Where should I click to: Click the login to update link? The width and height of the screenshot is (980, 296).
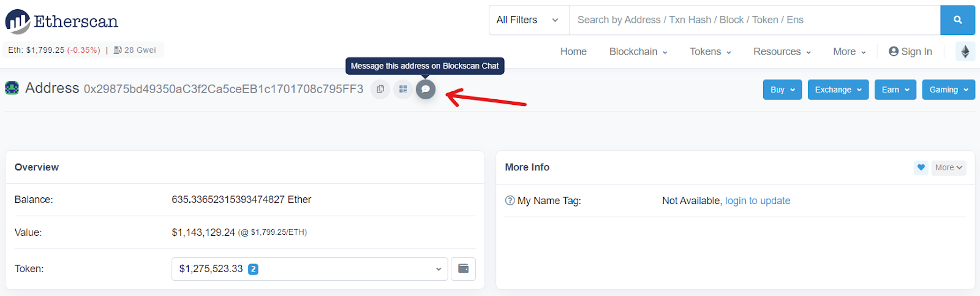coord(758,201)
